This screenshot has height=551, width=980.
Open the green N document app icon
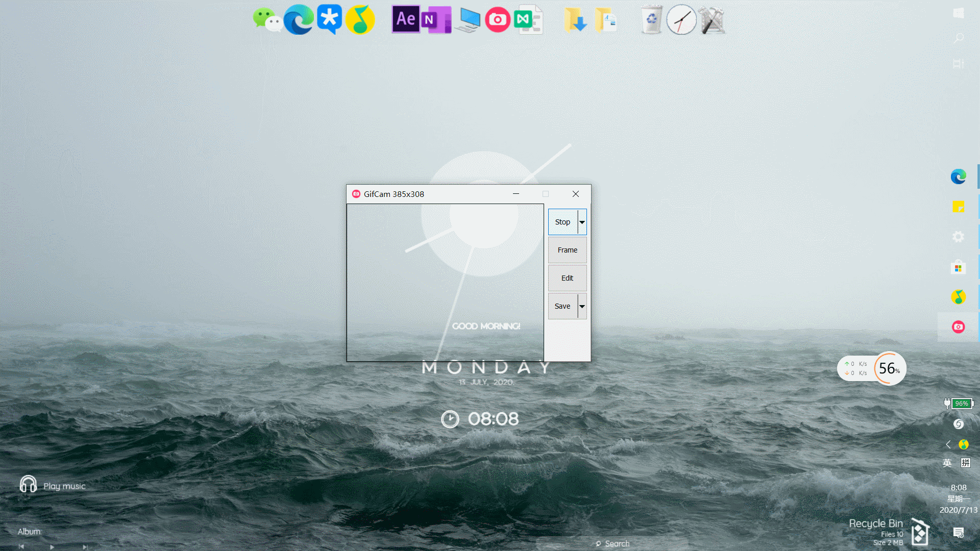[528, 20]
